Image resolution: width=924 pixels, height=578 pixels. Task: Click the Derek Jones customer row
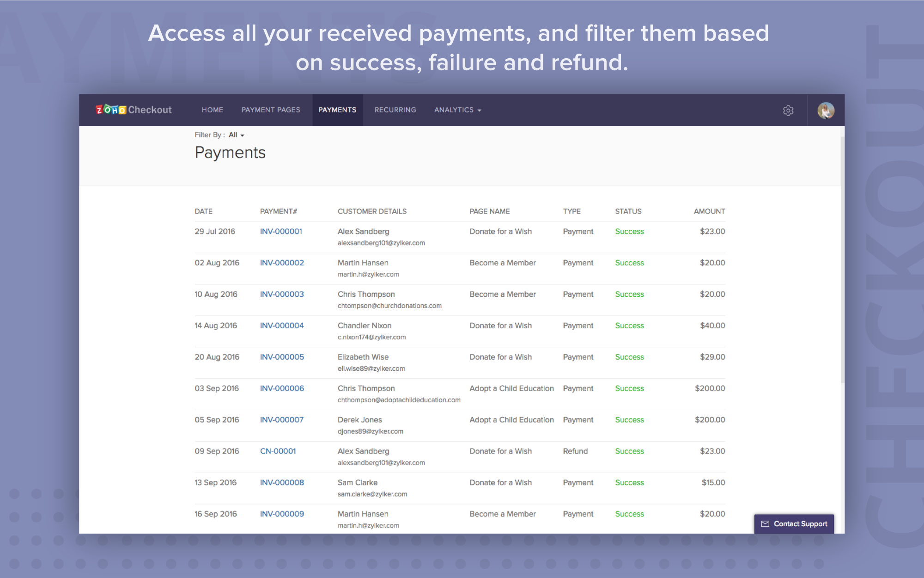click(359, 420)
